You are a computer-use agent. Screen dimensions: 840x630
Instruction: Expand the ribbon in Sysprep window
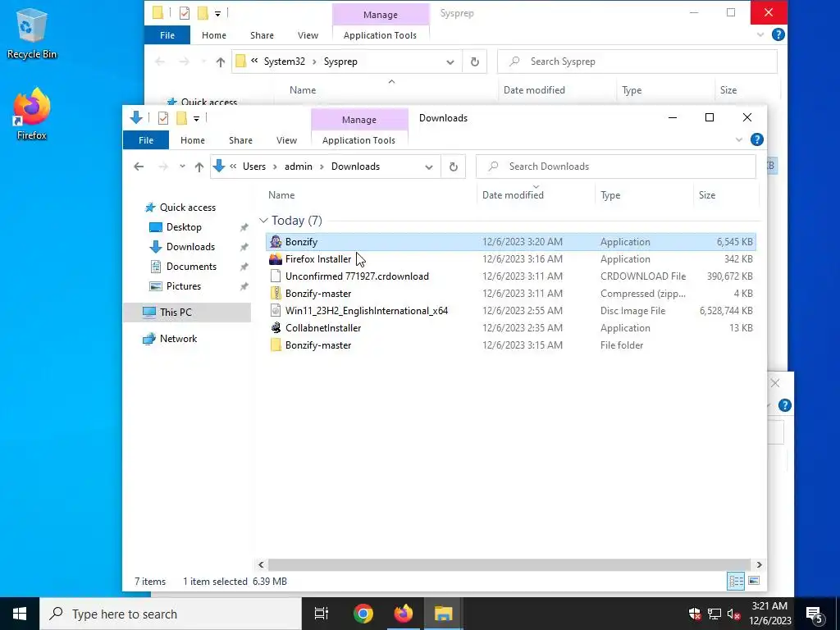[x=760, y=34]
